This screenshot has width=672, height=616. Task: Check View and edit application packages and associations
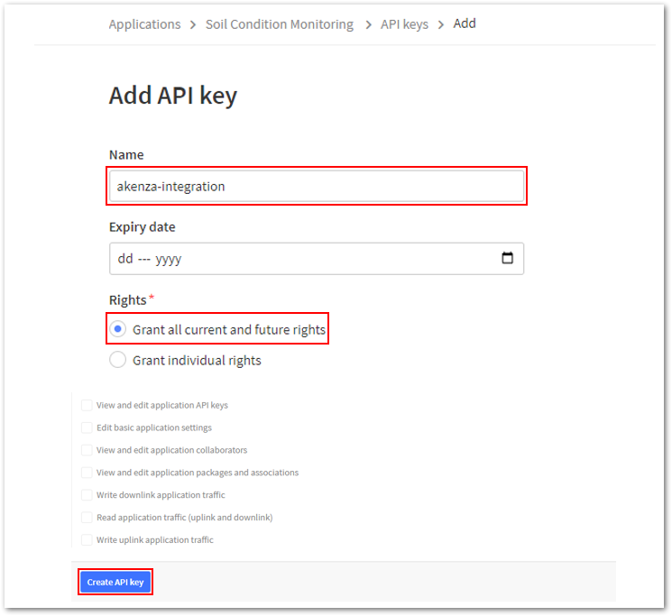coord(87,472)
